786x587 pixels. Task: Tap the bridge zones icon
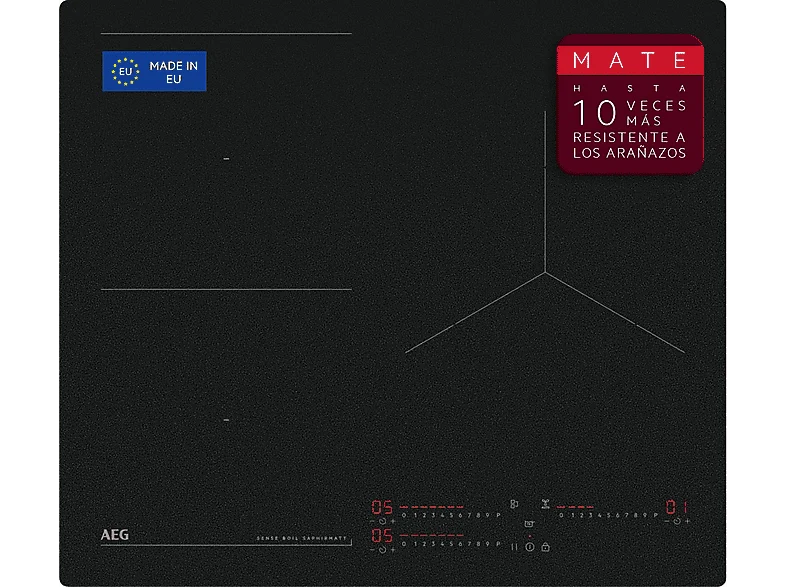(514, 504)
